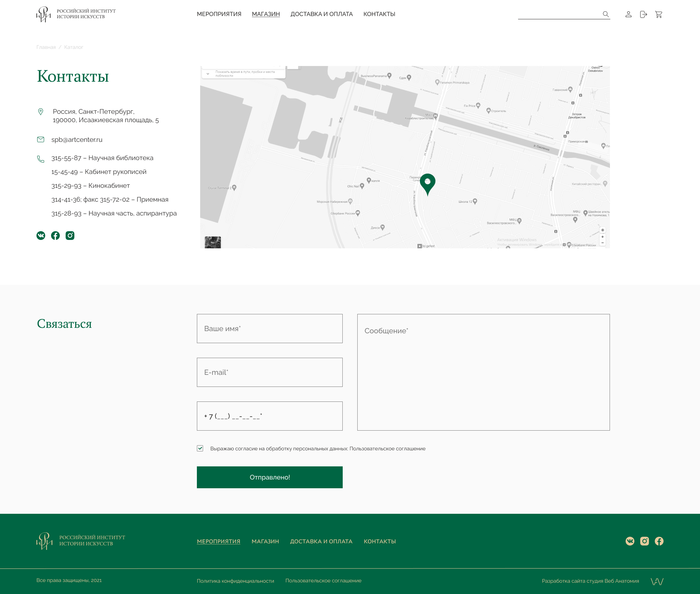The image size is (700, 594).
Task: Click the search magnifier icon in header
Action: coord(606,14)
